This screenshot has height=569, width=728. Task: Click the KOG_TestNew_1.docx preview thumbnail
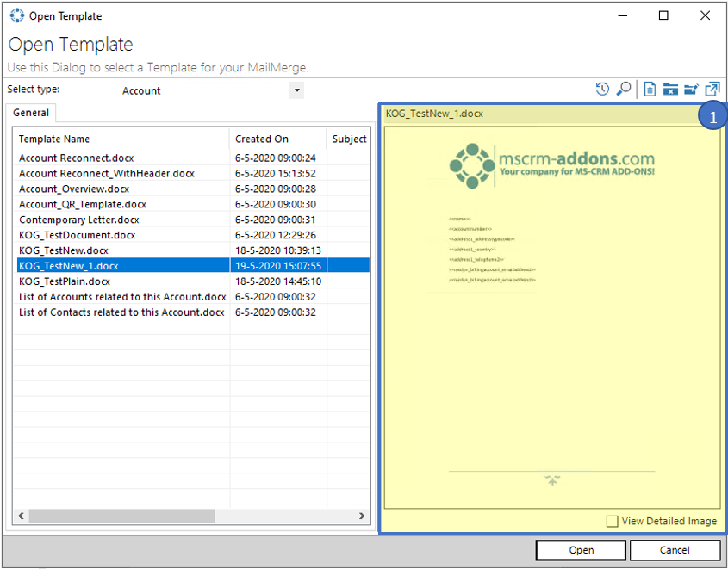click(x=552, y=318)
